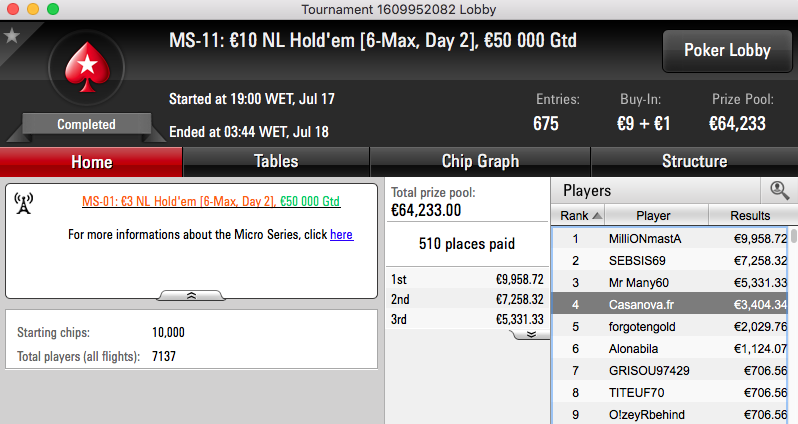The height and width of the screenshot is (424, 798).
Task: Open MS-01 €3 NL Hold'em link
Action: point(211,202)
